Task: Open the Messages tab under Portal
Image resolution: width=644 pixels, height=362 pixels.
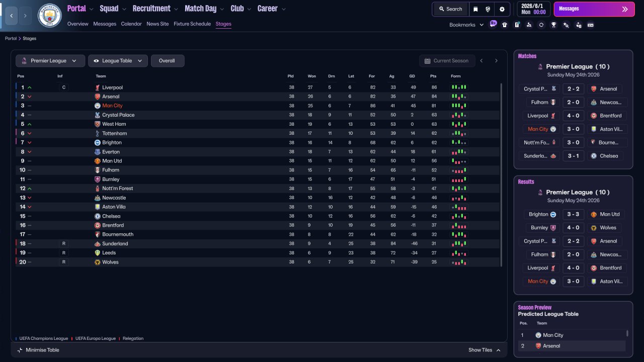Action: tap(105, 24)
